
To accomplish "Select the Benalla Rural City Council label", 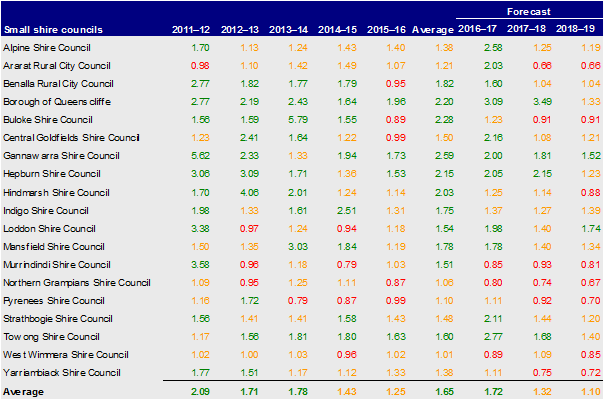I will (59, 84).
